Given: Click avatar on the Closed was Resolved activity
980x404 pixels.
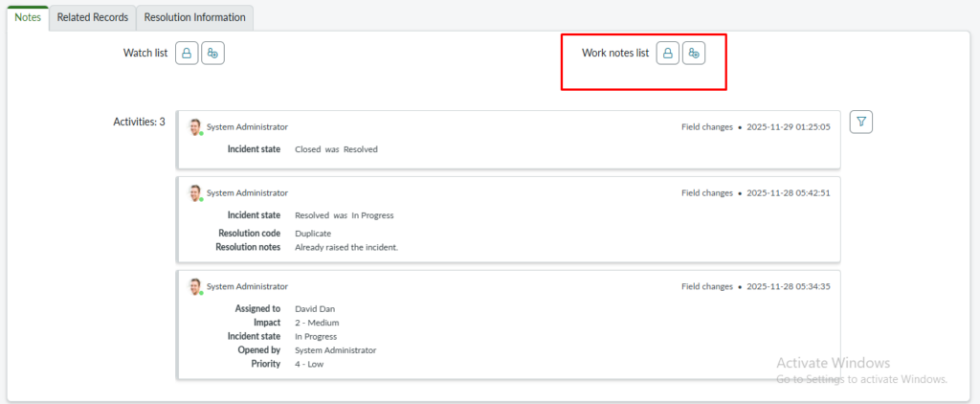Looking at the screenshot, I should pos(195,126).
